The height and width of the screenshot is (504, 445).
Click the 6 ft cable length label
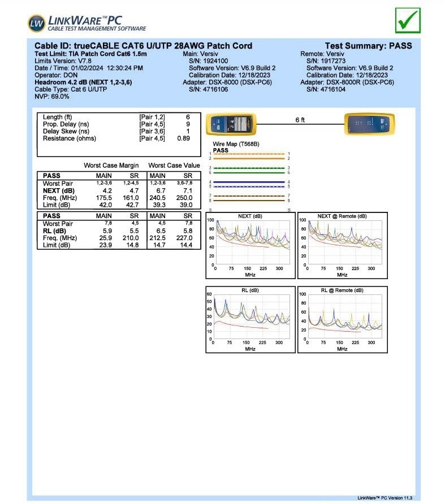[301, 120]
